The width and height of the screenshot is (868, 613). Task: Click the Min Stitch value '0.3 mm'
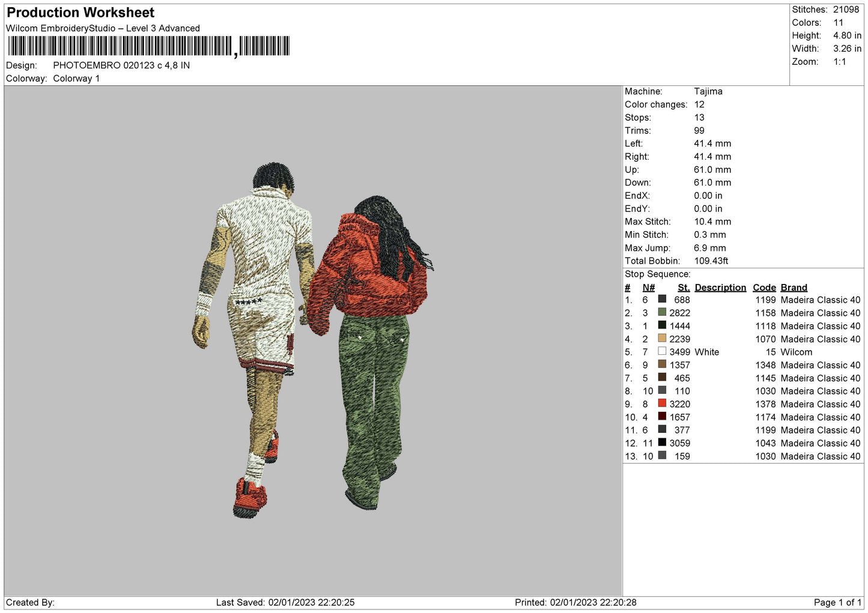pyautogui.click(x=710, y=235)
